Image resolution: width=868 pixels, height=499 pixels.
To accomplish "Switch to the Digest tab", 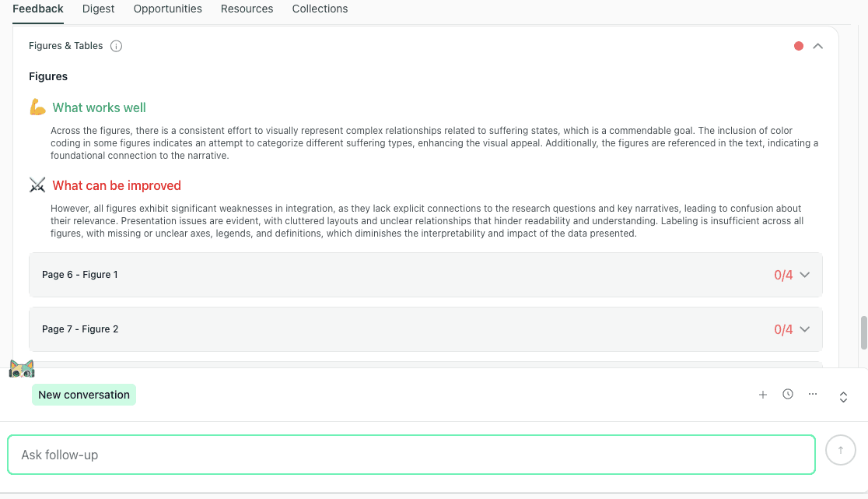I will click(x=98, y=9).
